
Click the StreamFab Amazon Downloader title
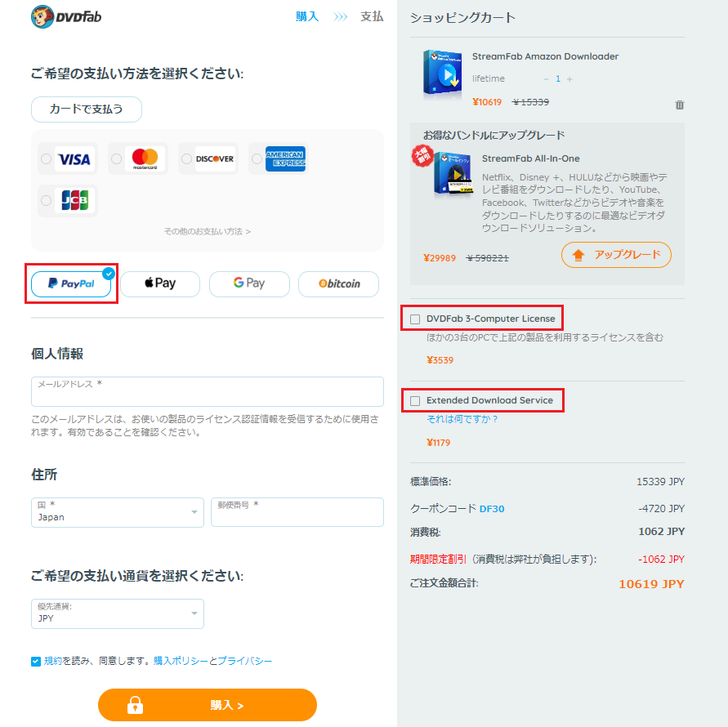click(x=545, y=56)
